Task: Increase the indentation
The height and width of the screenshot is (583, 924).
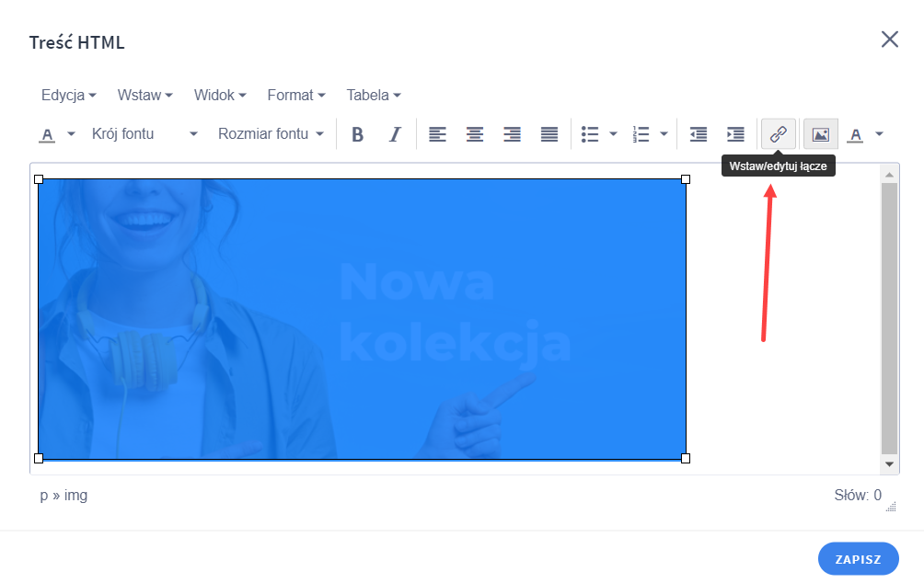Action: coord(734,133)
